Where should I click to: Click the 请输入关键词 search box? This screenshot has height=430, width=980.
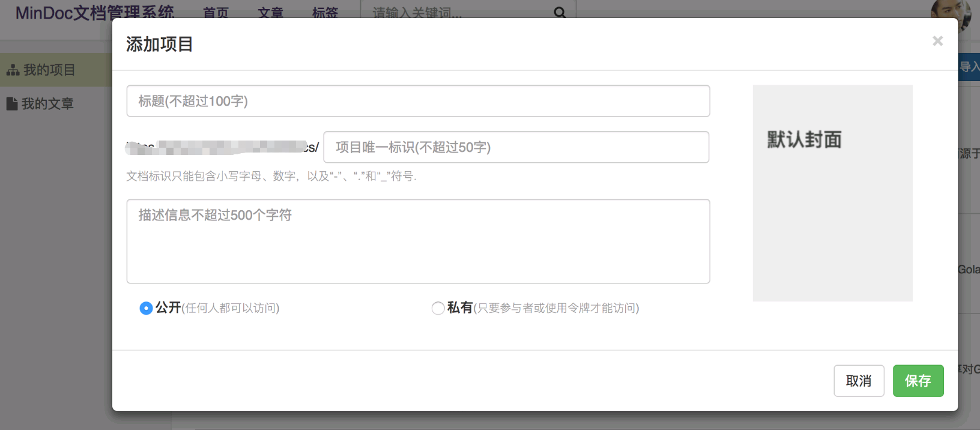point(456,12)
